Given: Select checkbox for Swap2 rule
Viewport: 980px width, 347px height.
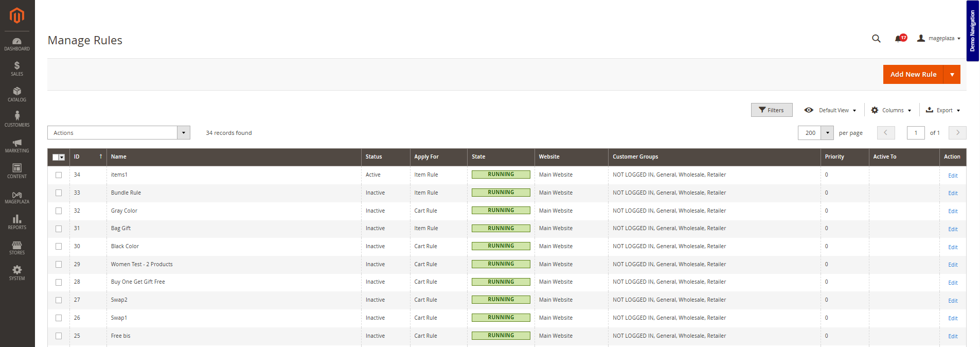Looking at the screenshot, I should click(x=59, y=300).
